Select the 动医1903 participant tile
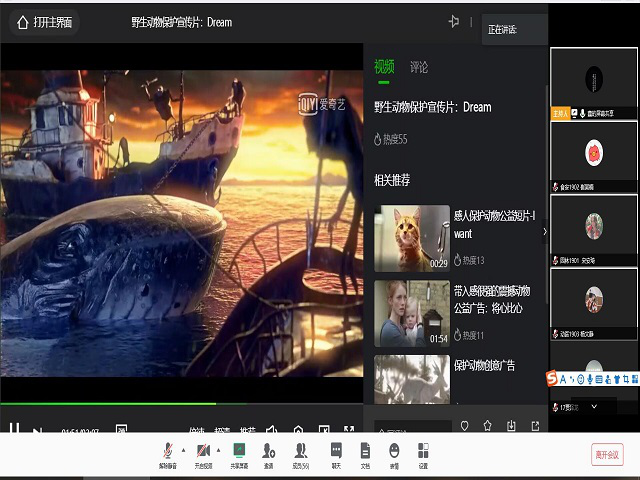Screen dimensions: 640x480 click(x=594, y=304)
